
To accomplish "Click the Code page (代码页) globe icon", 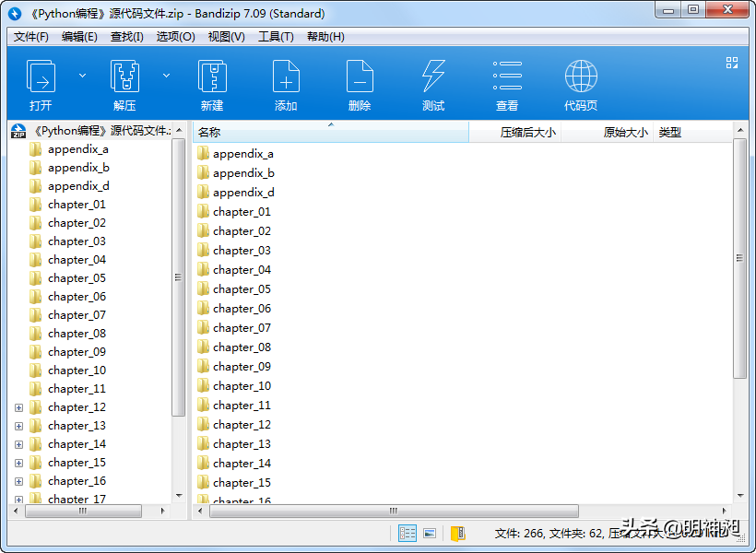I will (x=581, y=76).
